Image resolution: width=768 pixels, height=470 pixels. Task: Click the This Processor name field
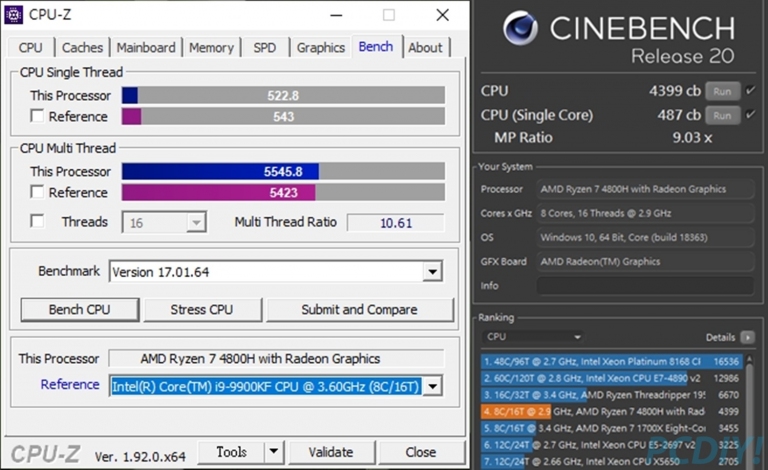point(276,358)
